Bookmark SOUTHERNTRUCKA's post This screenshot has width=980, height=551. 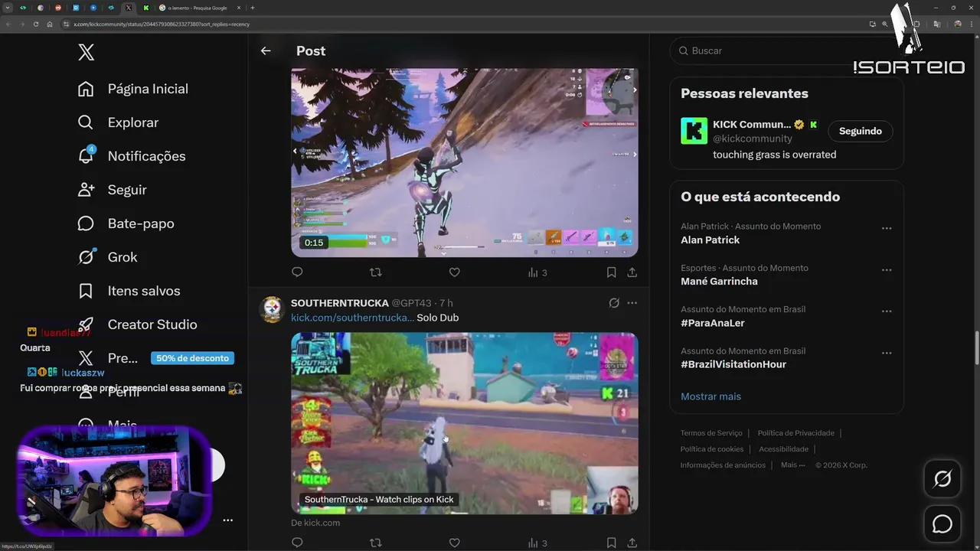pos(611,543)
